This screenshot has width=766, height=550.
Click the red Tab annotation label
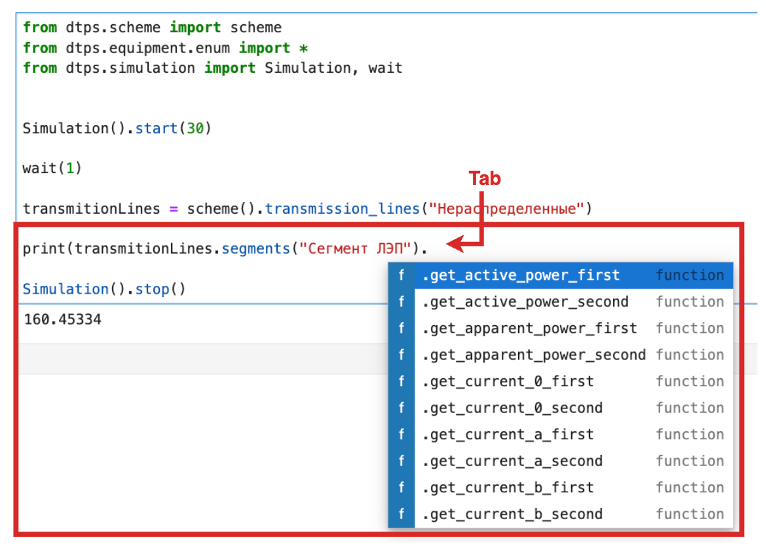[x=484, y=179]
